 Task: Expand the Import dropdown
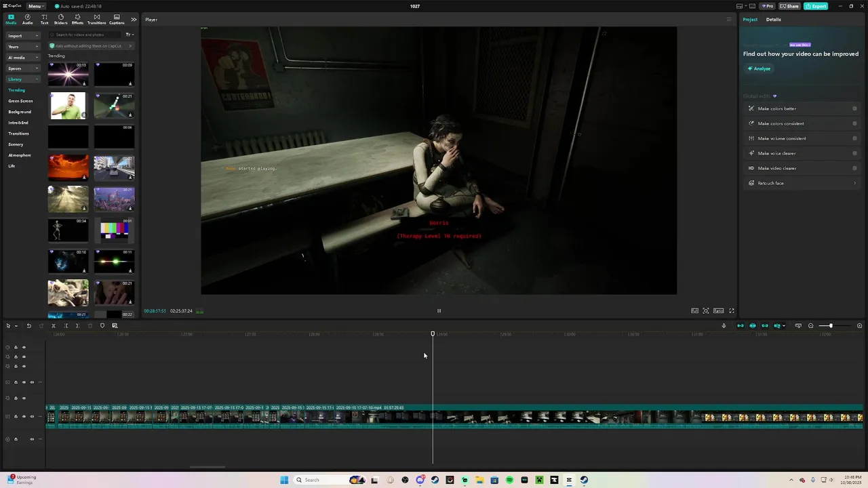[23, 35]
